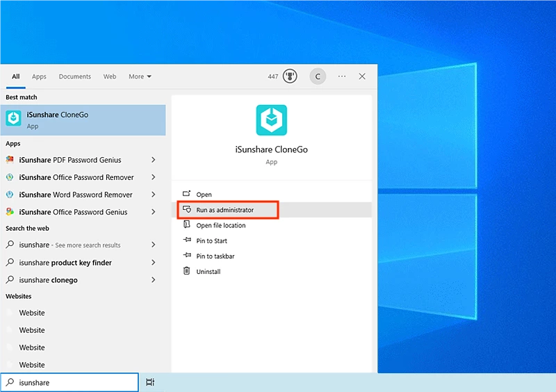Screen dimensions: 556x392
Task: Open the C user account avatar
Action: [x=318, y=76]
